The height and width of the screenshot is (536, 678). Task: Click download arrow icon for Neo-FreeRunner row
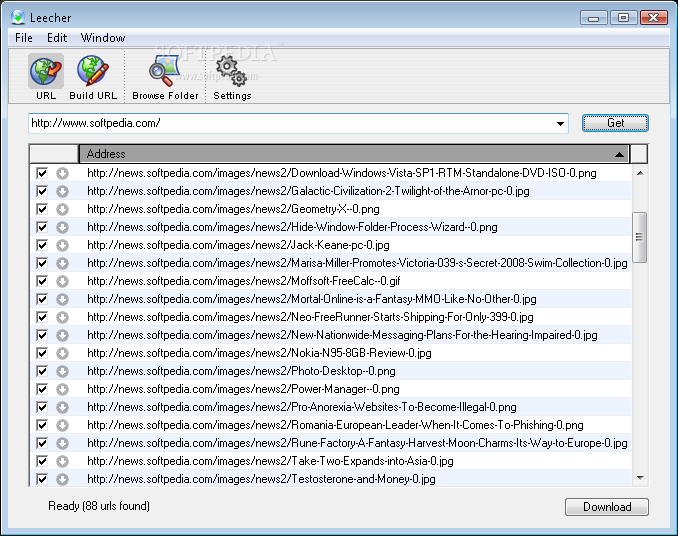coord(62,317)
